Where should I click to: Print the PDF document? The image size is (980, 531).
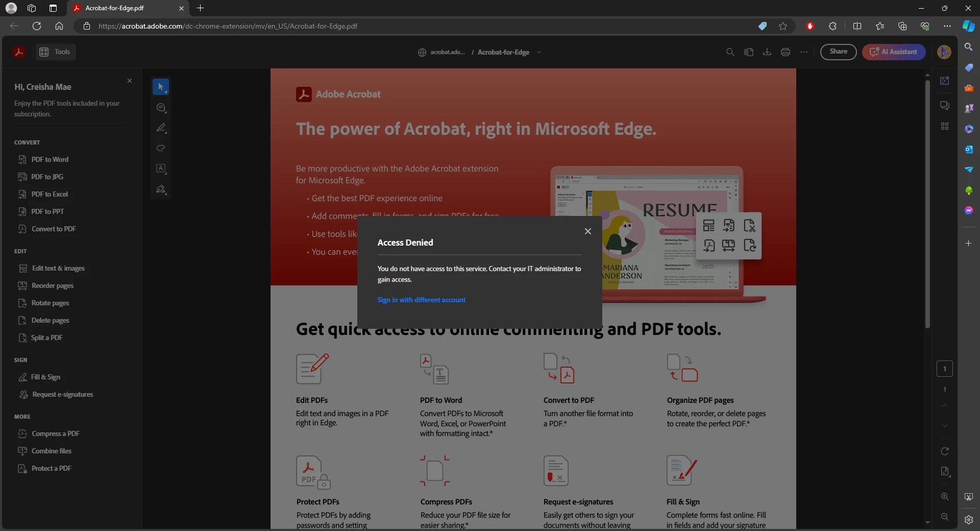point(786,52)
